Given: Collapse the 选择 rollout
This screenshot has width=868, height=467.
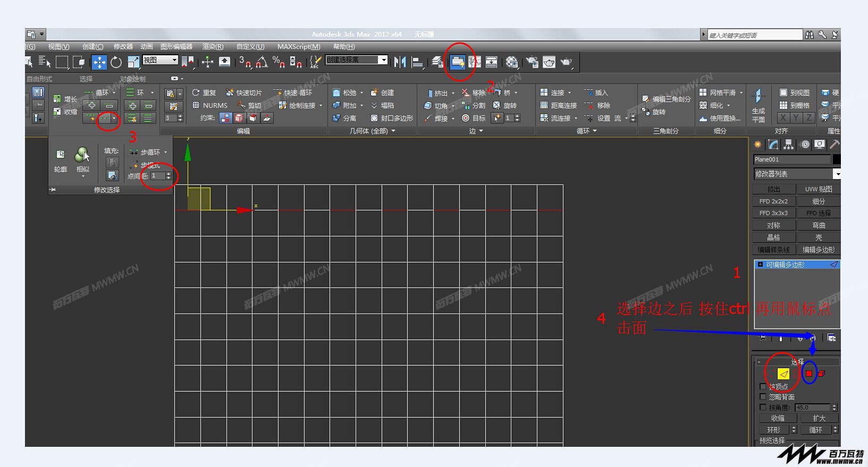Looking at the screenshot, I should (x=797, y=361).
